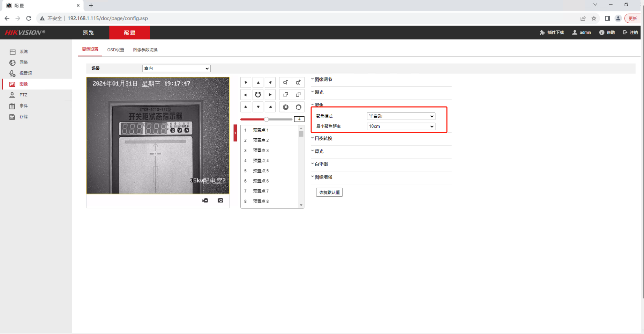
Task: Open the 最小聚焦距离 dropdown
Action: (x=401, y=126)
